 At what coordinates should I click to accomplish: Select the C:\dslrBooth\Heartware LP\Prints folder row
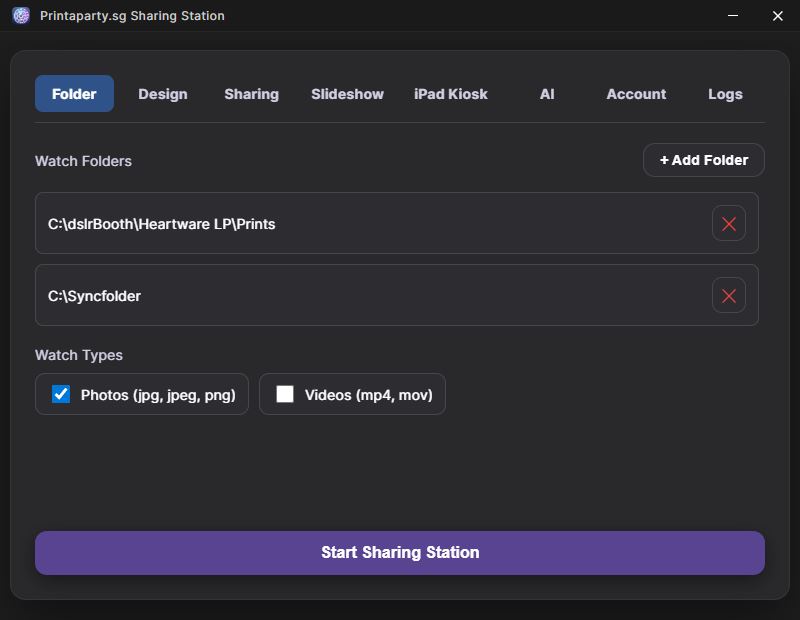[370, 224]
